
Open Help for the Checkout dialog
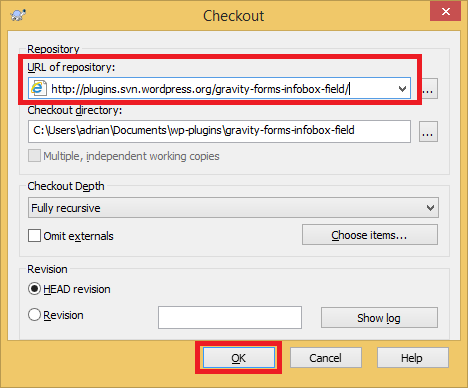(412, 358)
